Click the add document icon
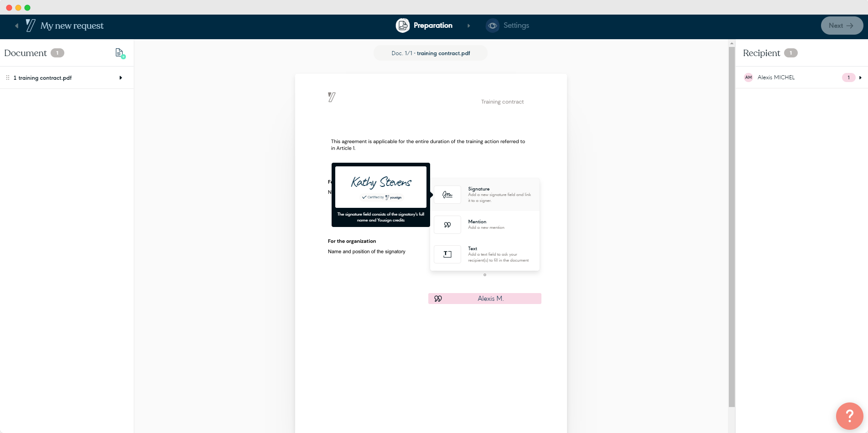Screen dimensions: 868x433 point(120,53)
